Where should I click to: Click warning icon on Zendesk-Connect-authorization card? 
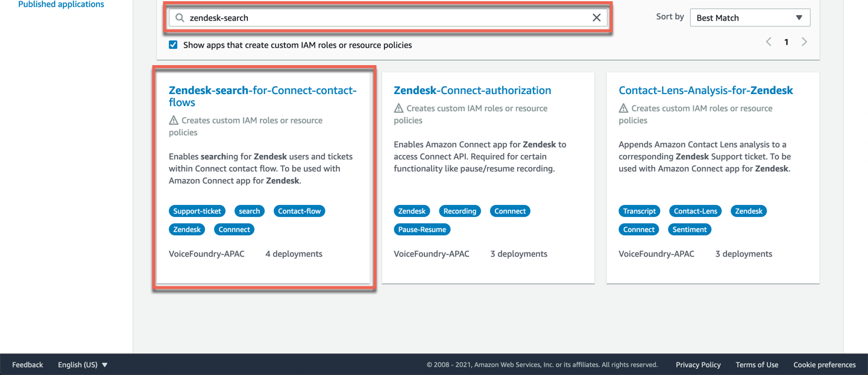tap(398, 109)
